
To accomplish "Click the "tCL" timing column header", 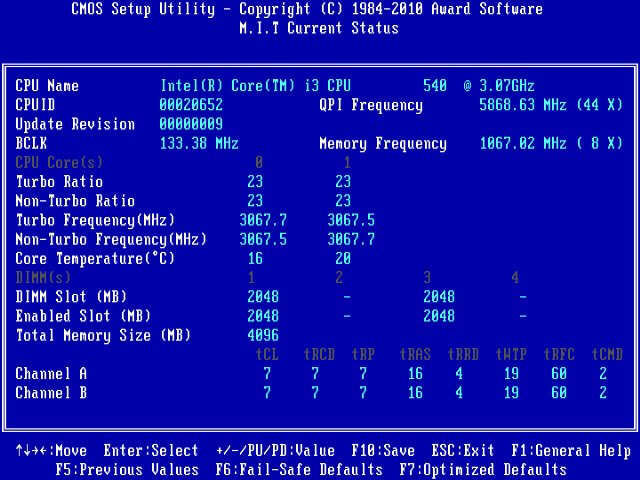I will pyautogui.click(x=267, y=354).
